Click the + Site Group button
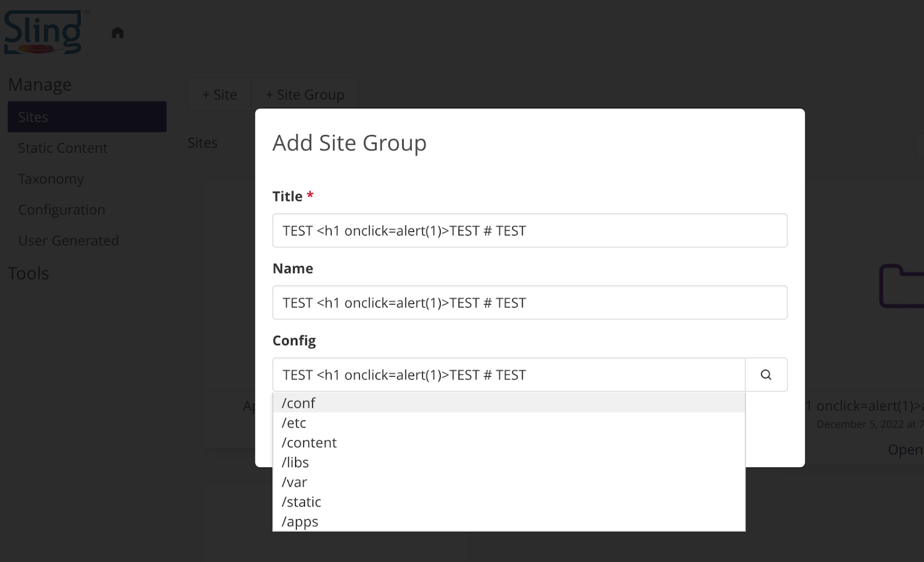This screenshot has height=562, width=924. tap(305, 95)
